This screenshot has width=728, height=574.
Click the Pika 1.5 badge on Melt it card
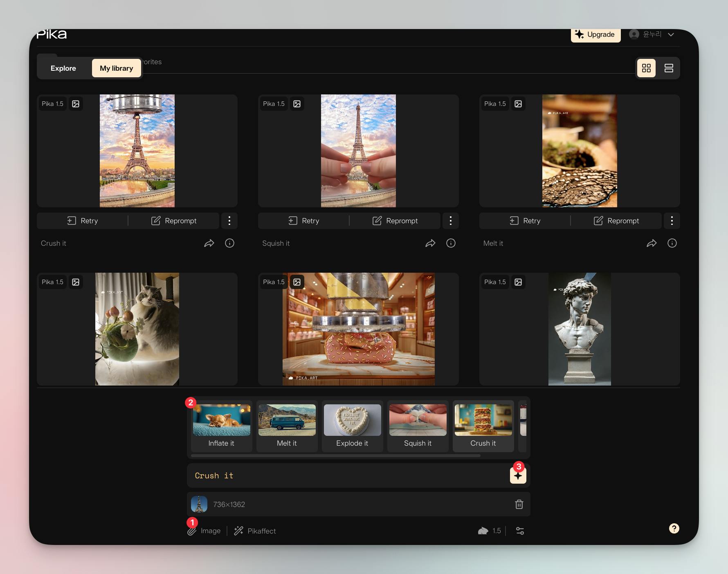495,104
